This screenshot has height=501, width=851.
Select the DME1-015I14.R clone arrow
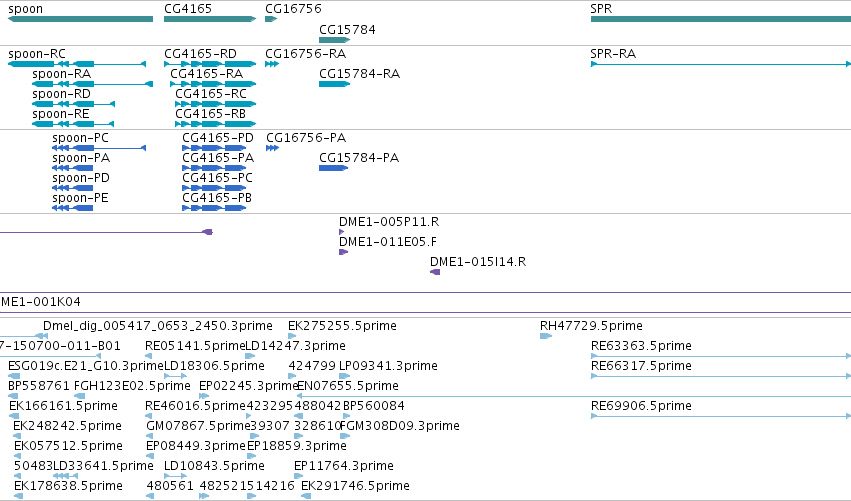pos(435,272)
